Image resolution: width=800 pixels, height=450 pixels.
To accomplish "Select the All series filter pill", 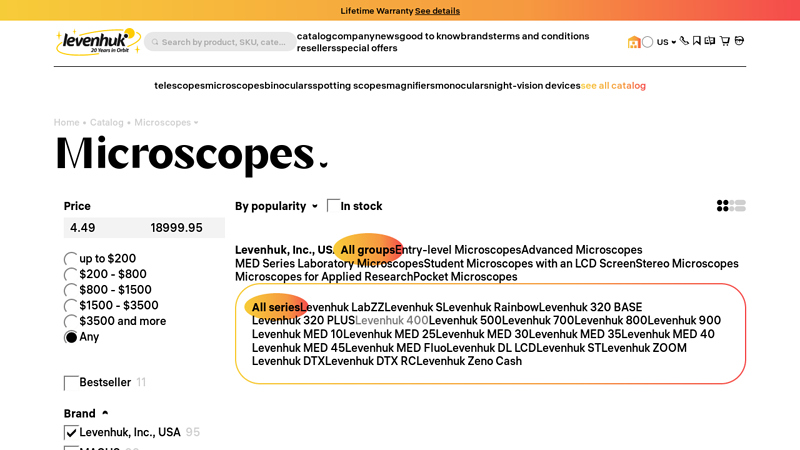I will 276,307.
